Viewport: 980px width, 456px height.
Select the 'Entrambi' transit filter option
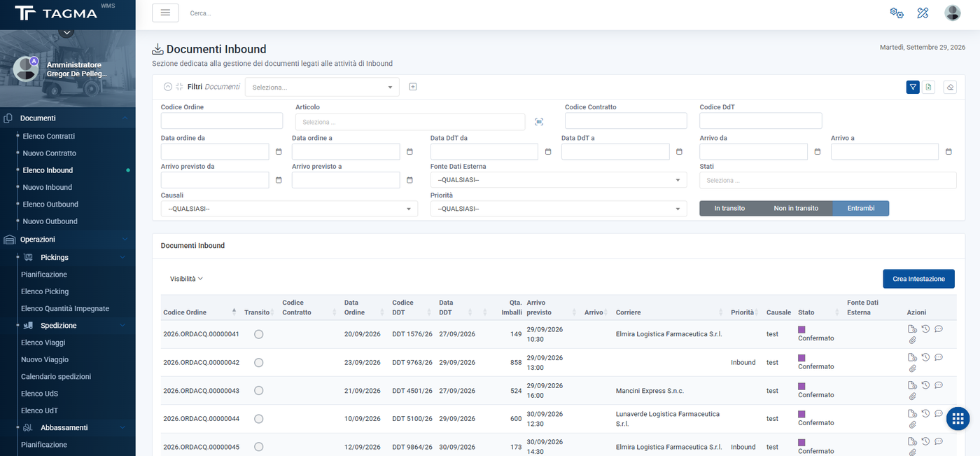point(861,208)
